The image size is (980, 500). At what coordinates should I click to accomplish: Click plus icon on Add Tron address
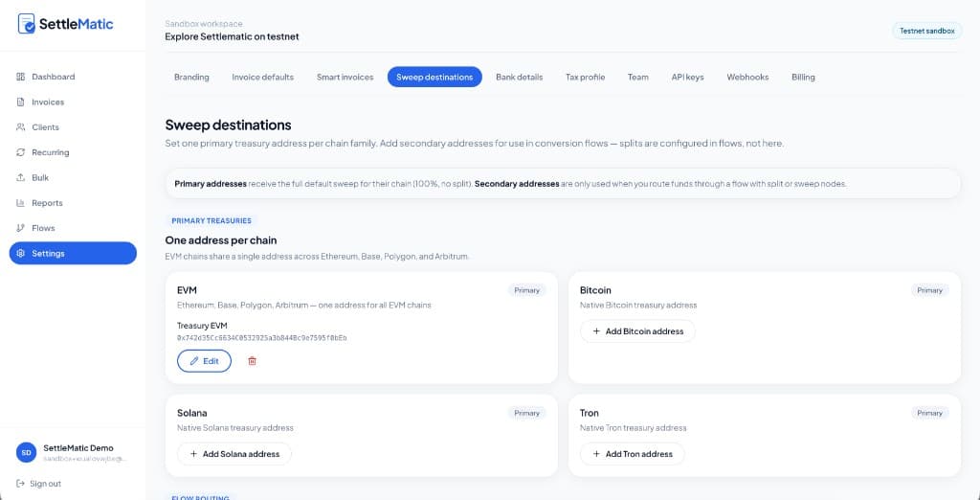(x=596, y=454)
